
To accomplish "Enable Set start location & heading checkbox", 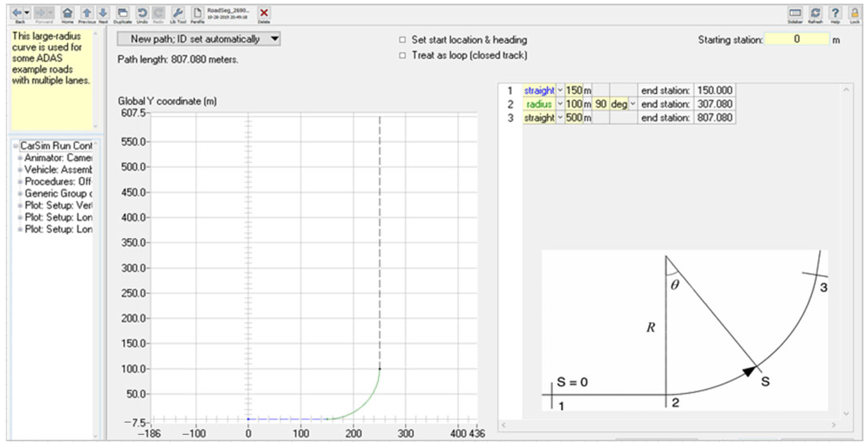I will pyautogui.click(x=402, y=40).
